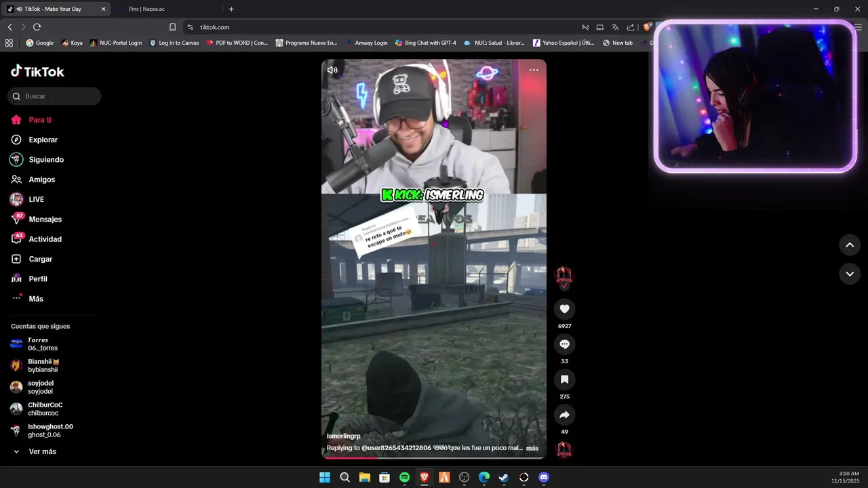The width and height of the screenshot is (868, 488).
Task: Open the site settings icon beside URL
Action: click(191, 27)
